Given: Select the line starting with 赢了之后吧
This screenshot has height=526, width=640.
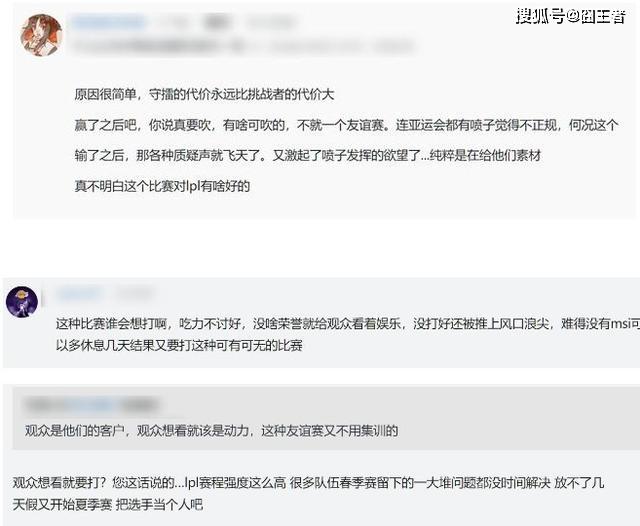Looking at the screenshot, I should 347,125.
